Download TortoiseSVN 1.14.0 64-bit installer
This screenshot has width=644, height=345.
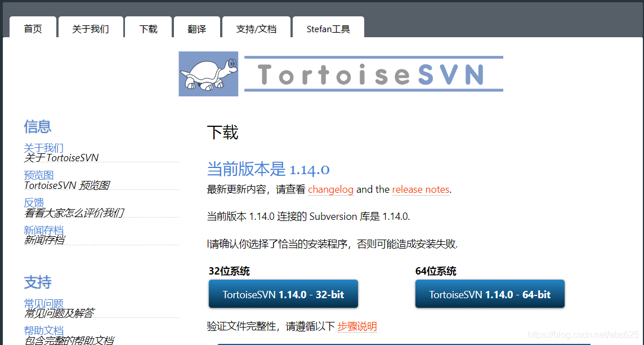pos(490,294)
